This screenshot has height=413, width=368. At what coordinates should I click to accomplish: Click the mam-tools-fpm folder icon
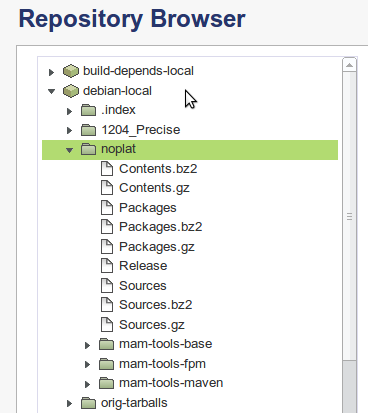(107, 364)
